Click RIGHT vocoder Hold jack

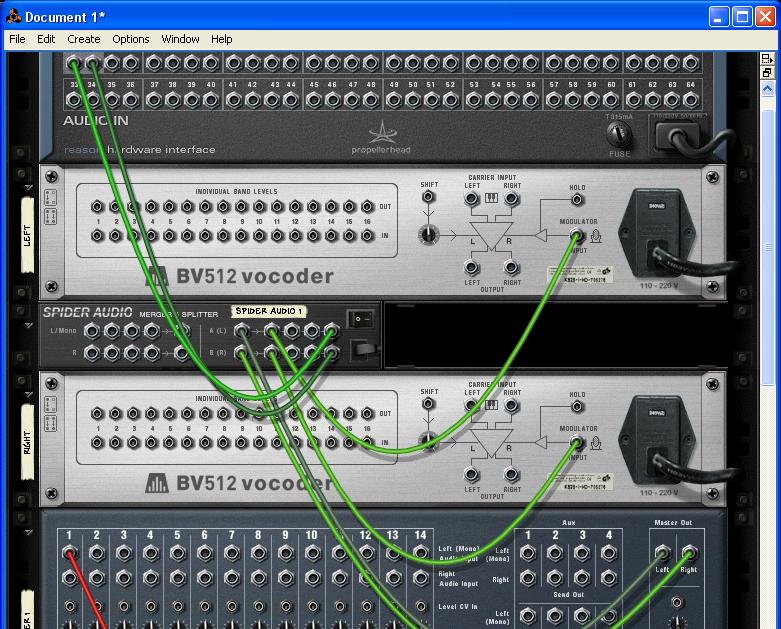click(x=577, y=406)
